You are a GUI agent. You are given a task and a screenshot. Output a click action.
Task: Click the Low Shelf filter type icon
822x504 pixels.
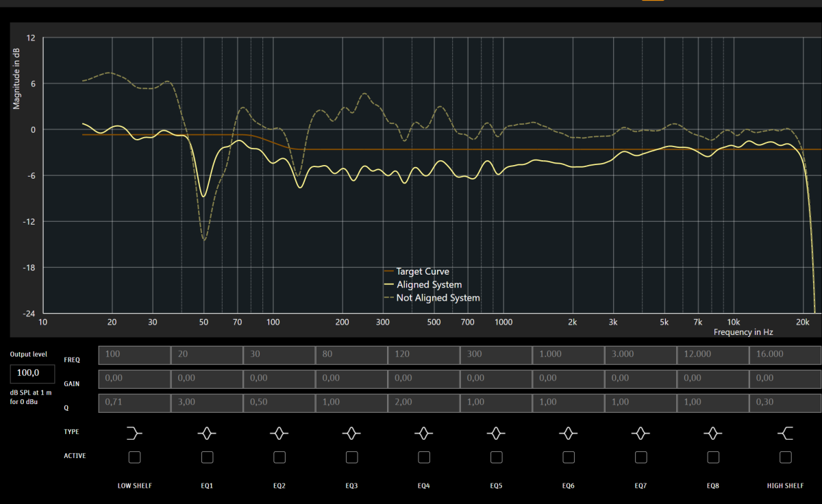click(134, 432)
